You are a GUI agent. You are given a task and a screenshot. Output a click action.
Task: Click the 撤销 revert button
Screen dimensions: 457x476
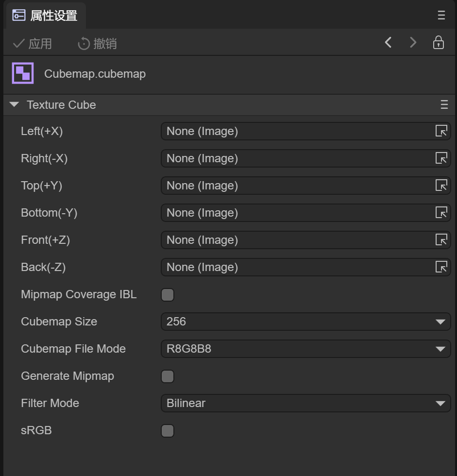click(97, 44)
